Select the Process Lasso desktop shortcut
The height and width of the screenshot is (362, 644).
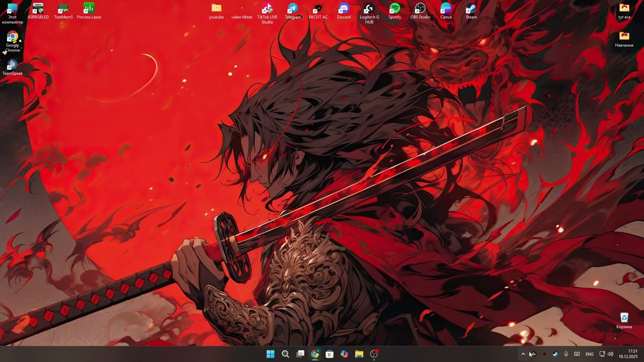click(89, 11)
